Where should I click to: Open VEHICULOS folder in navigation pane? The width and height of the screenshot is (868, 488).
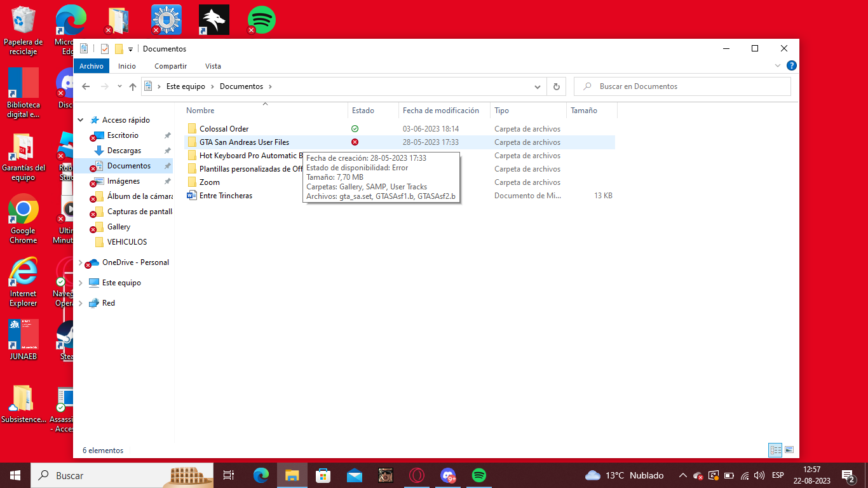[127, 242]
